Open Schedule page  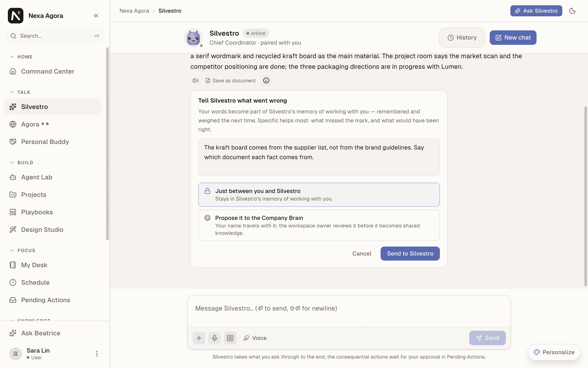point(52,283)
